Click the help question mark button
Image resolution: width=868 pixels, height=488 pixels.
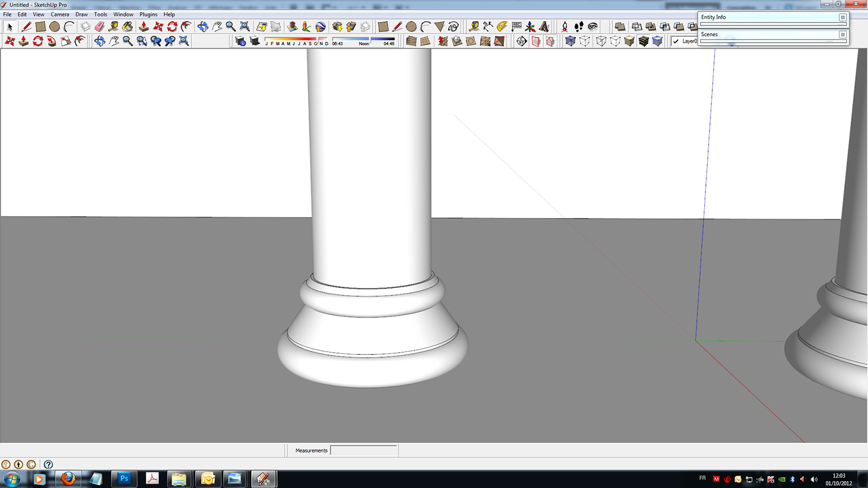(49, 464)
